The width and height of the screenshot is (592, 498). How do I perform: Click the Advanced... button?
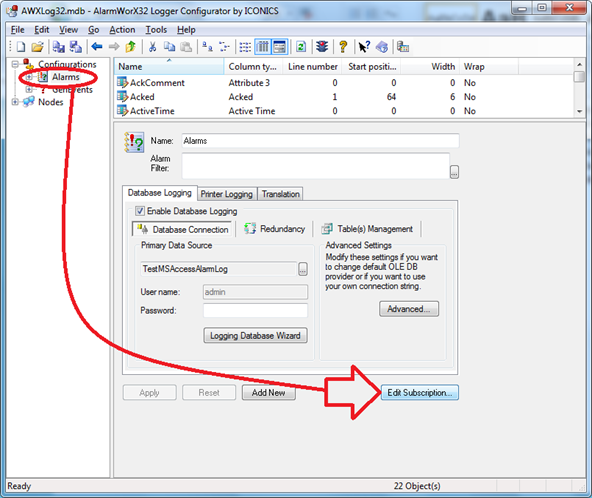[x=409, y=309]
